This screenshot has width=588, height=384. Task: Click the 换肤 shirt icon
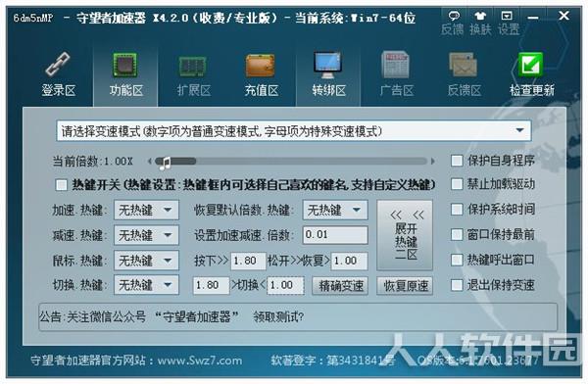click(480, 16)
